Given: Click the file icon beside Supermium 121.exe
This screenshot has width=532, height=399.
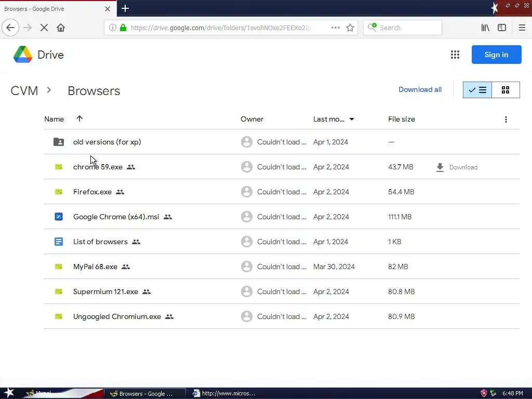Looking at the screenshot, I should pyautogui.click(x=59, y=291).
